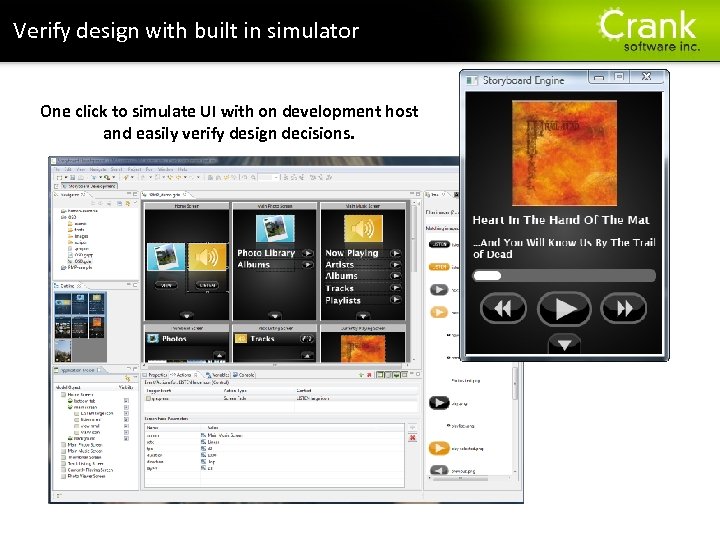Click arrow beside Albums in Photo screen
This screenshot has width=720, height=540.
coord(308,265)
